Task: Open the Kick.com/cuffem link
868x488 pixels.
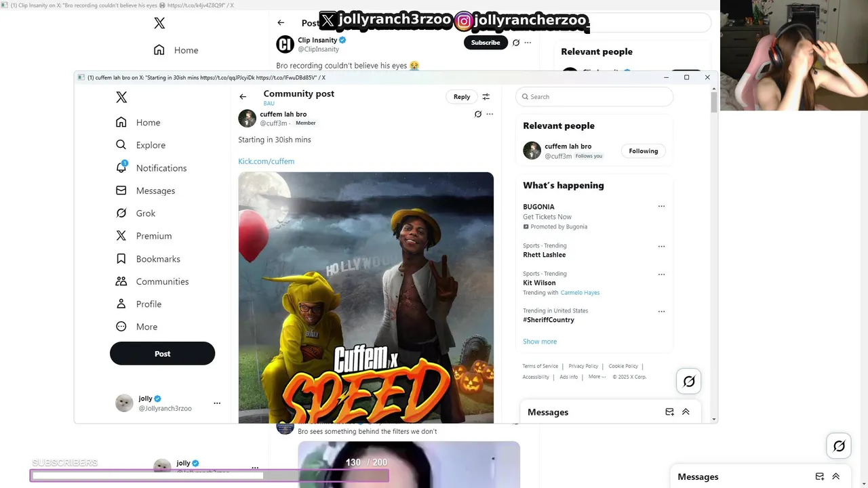Action: coord(266,161)
